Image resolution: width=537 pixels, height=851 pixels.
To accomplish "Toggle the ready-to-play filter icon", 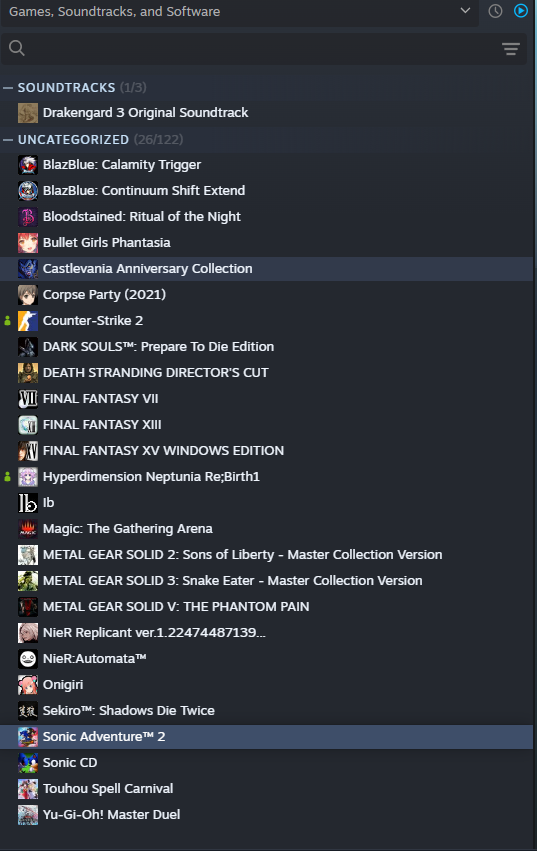I will [x=521, y=11].
